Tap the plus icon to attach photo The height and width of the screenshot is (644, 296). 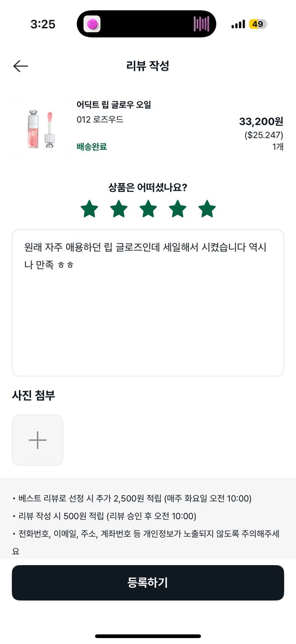(x=37, y=440)
